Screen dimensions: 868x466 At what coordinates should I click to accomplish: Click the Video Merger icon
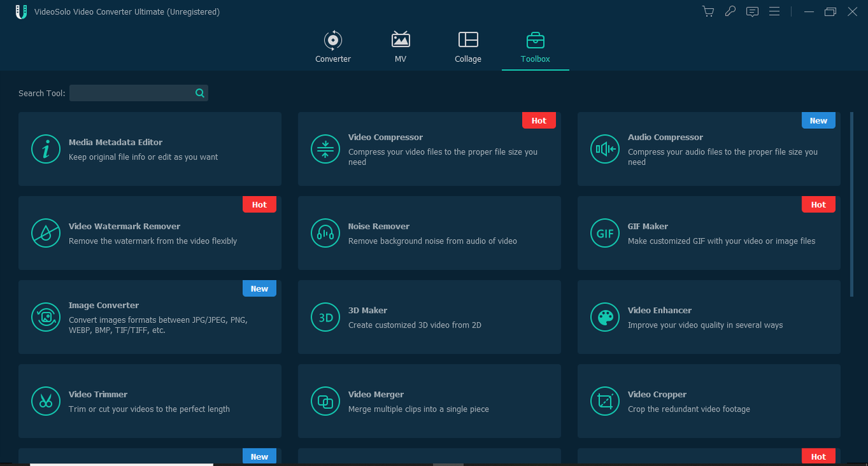(x=325, y=402)
